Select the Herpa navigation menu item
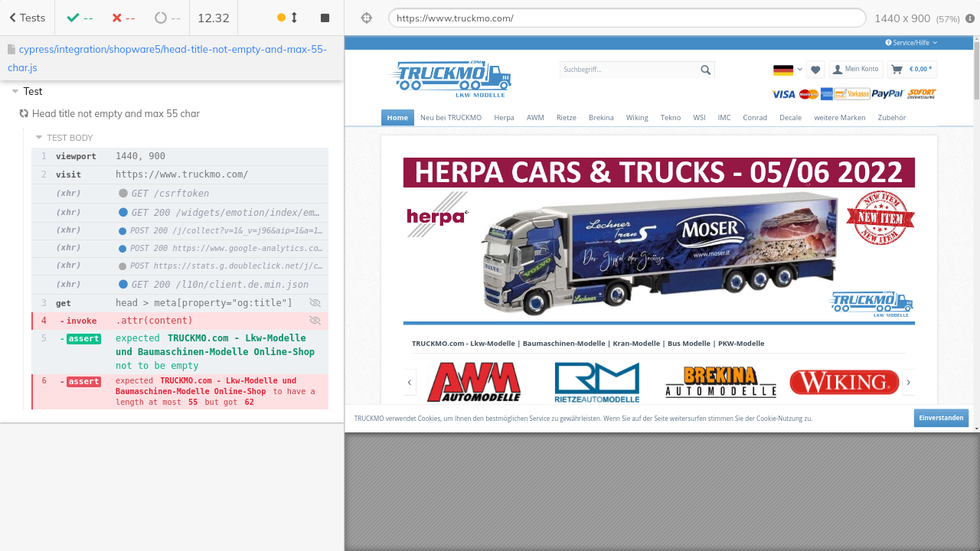The height and width of the screenshot is (551, 980). point(504,118)
